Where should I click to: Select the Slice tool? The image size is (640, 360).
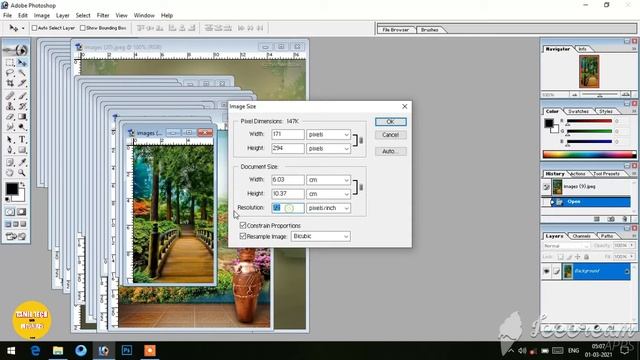(22, 83)
